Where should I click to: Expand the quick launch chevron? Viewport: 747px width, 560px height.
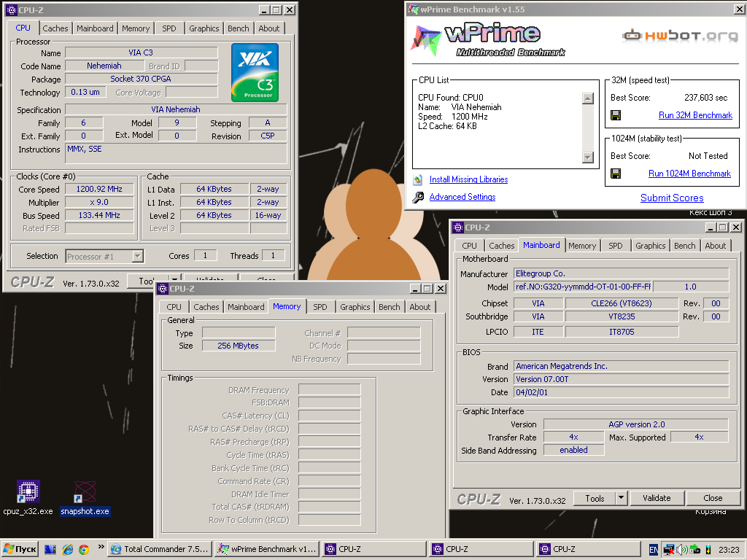101,547
